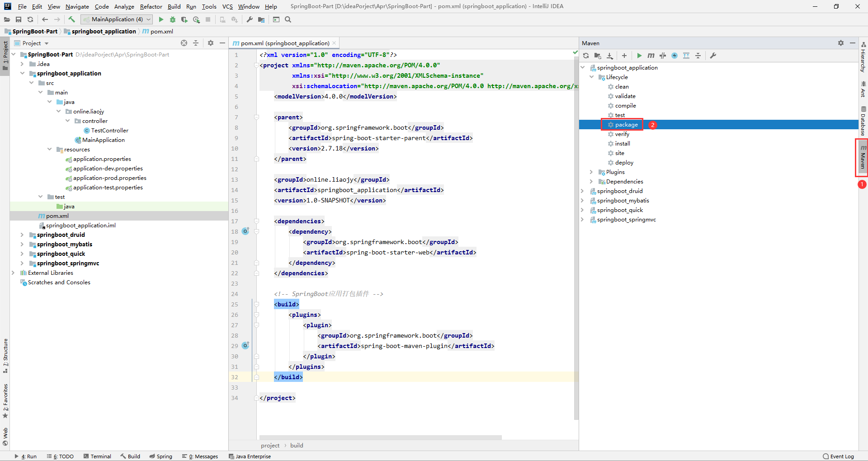Viewport: 868px width, 461px height.
Task: Open the Spring tool window button
Action: coord(161,456)
